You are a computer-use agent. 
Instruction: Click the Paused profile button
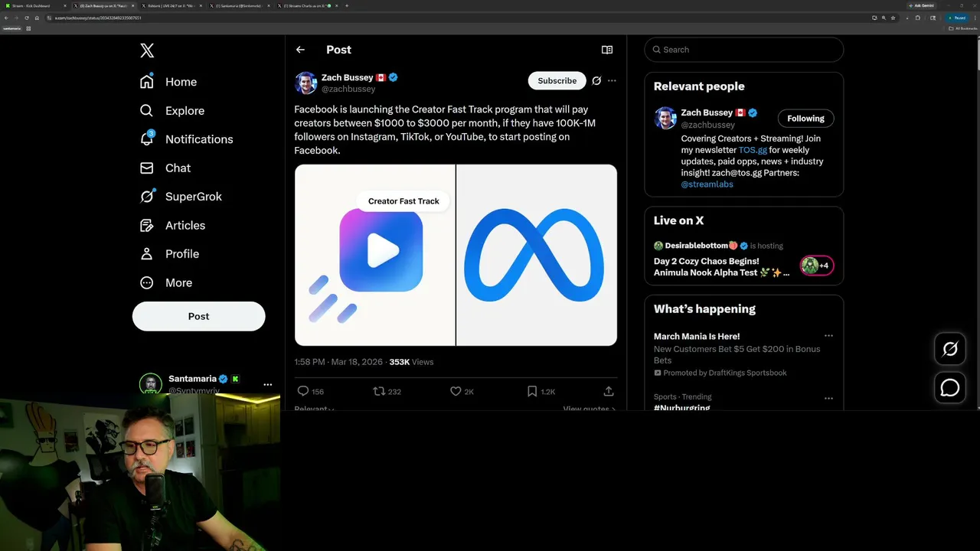point(957,18)
